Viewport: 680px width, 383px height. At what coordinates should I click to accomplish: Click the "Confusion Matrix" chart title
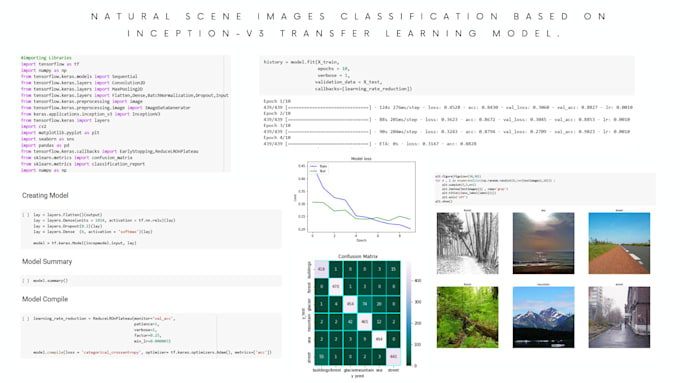point(358,256)
